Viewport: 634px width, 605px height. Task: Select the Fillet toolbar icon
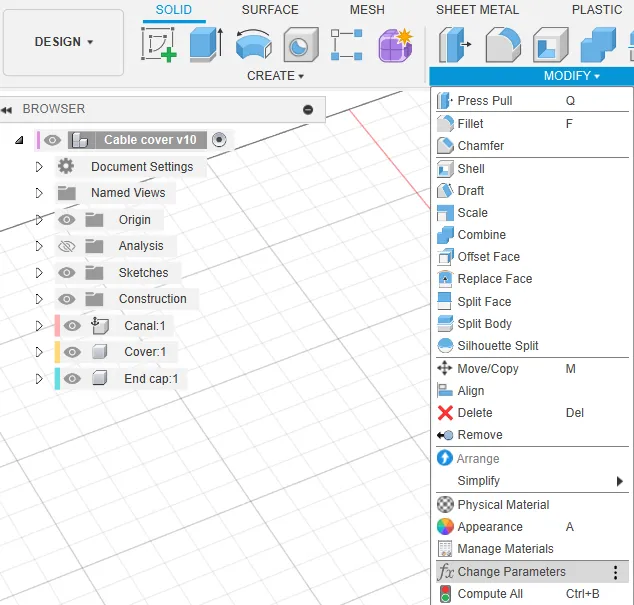(x=503, y=44)
